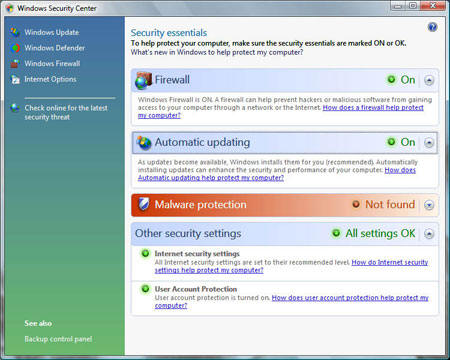Click green status dot beside All settings OK
Viewport: 450px width, 360px height.
point(336,233)
